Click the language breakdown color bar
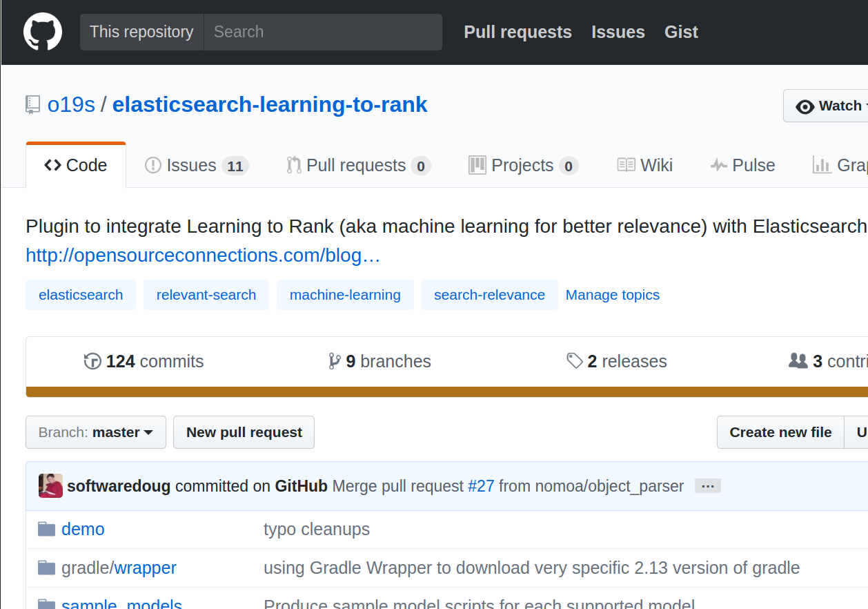The width and height of the screenshot is (868, 609). coord(447,392)
